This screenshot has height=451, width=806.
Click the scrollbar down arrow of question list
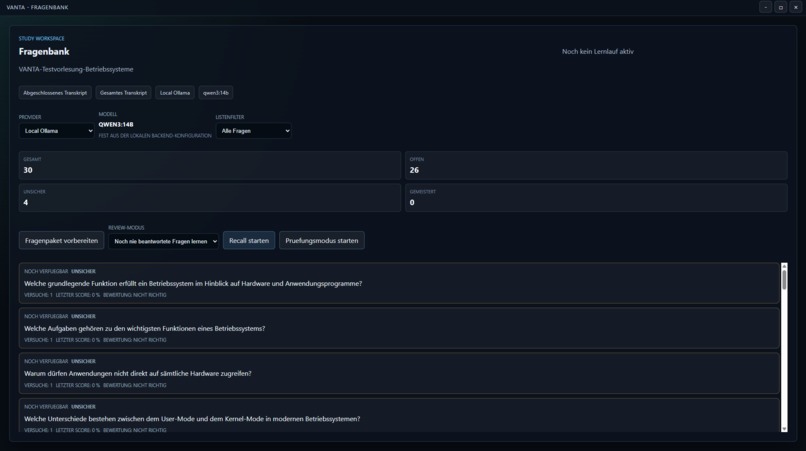(x=784, y=428)
